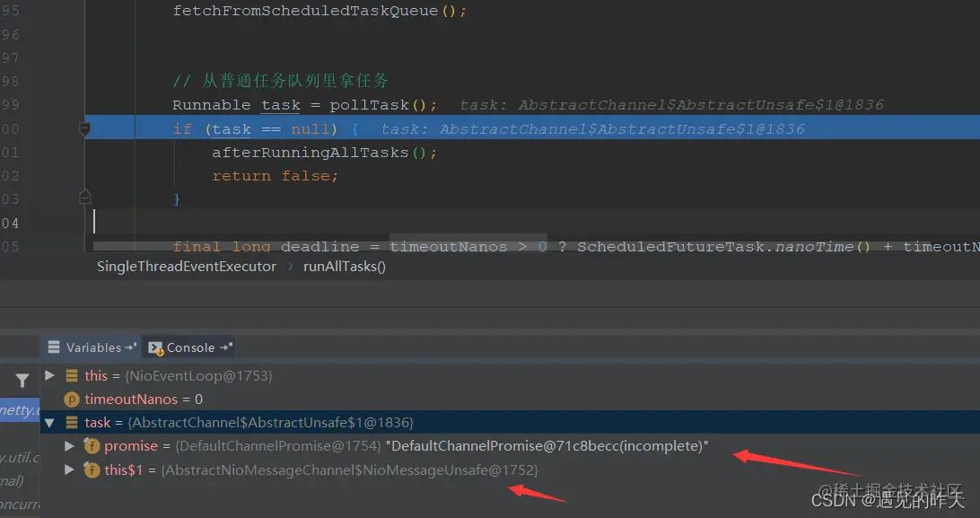Click the NioMessageUnsafe@1752 value text
Image resolution: width=980 pixels, height=518 pixels.
click(349, 470)
